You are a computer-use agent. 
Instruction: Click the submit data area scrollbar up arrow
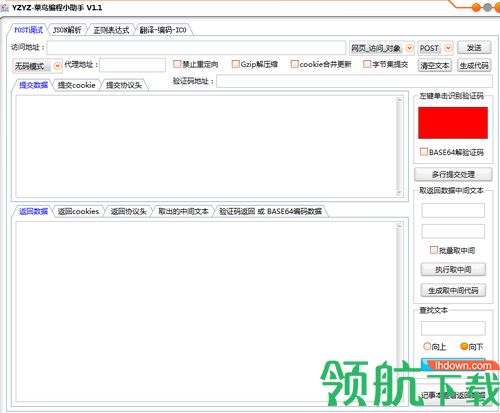pos(399,100)
